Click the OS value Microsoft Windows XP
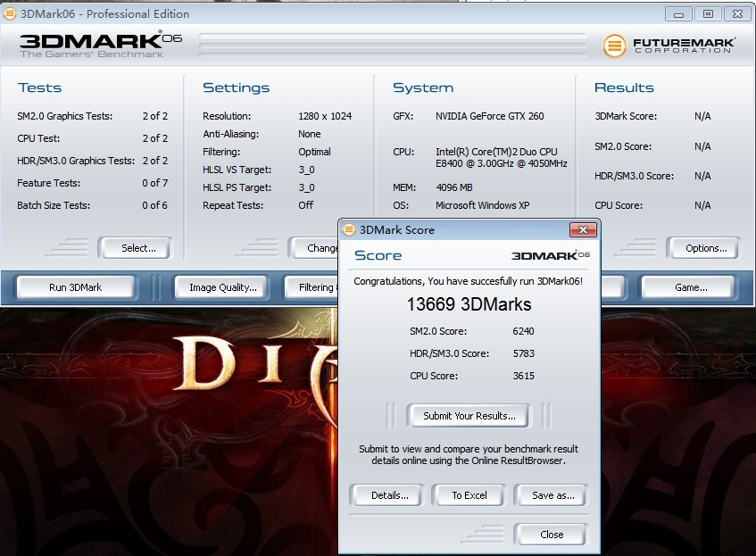 click(x=482, y=205)
